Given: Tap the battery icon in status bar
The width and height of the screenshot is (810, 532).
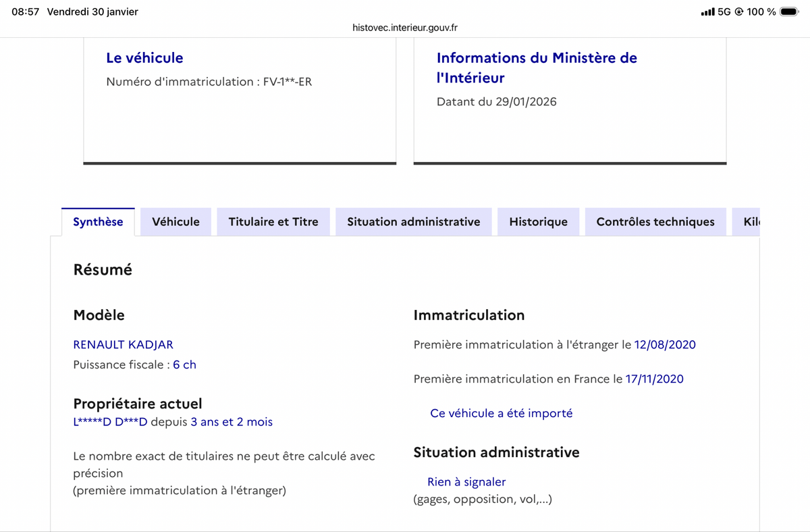Looking at the screenshot, I should pos(789,11).
